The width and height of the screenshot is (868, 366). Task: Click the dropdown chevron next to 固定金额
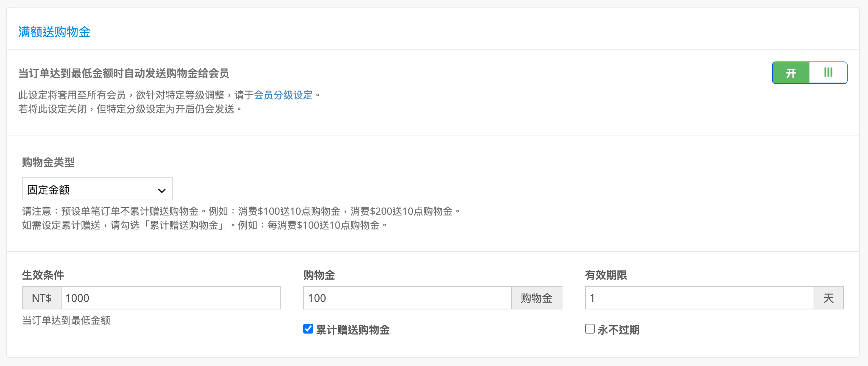pyautogui.click(x=162, y=190)
